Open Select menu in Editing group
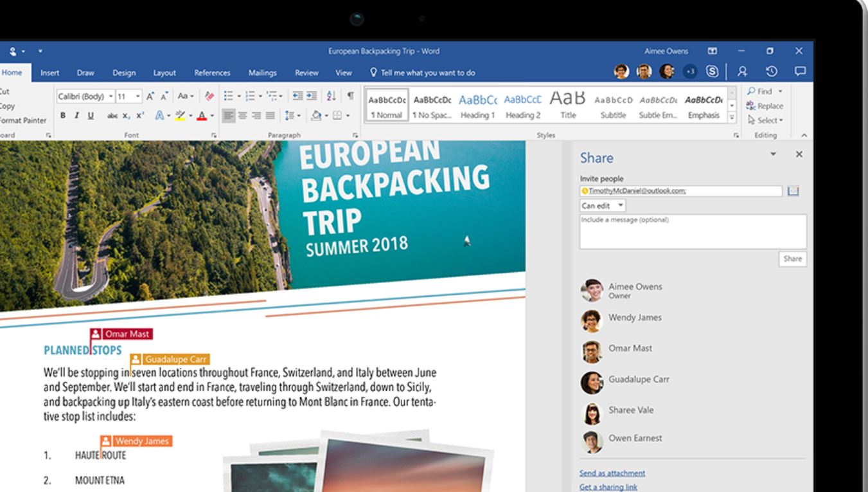The image size is (868, 492). pos(766,120)
